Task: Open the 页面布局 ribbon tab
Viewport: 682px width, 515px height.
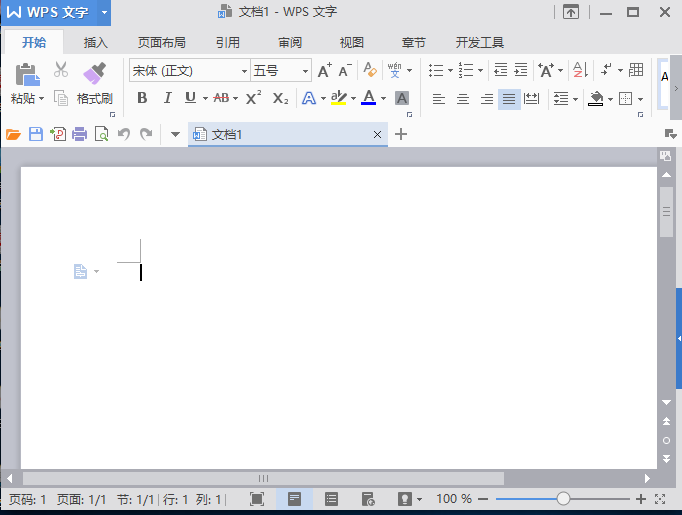Action: click(x=161, y=43)
